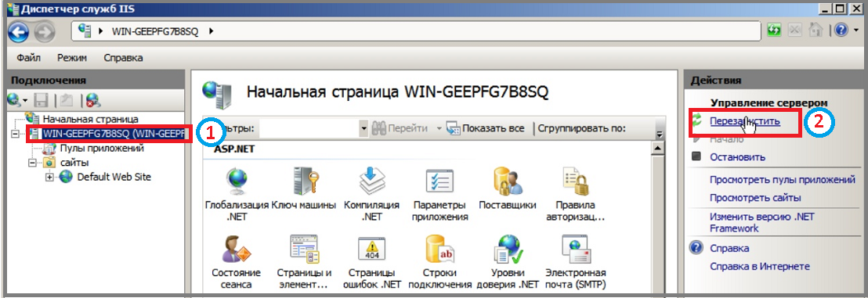The width and height of the screenshot is (868, 298).
Task: Click the black Stop square icon in Actions
Action: [696, 156]
